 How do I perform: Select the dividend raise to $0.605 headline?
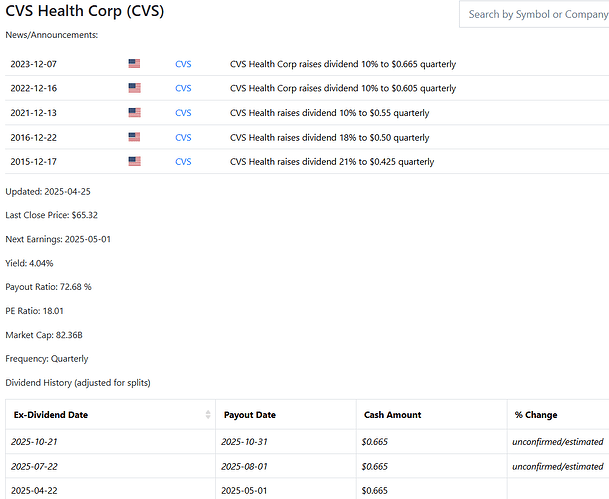(x=343, y=89)
